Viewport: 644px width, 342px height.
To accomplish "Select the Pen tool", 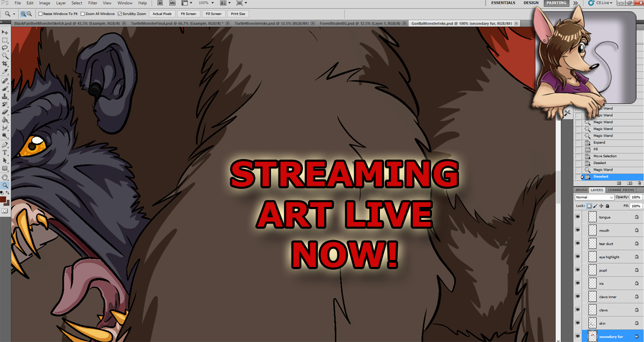I will click(x=5, y=144).
